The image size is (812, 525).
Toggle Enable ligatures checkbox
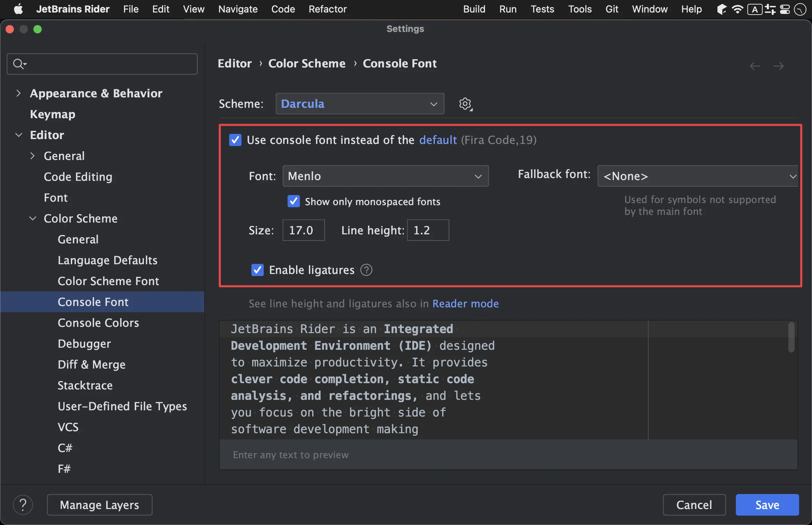tap(258, 270)
